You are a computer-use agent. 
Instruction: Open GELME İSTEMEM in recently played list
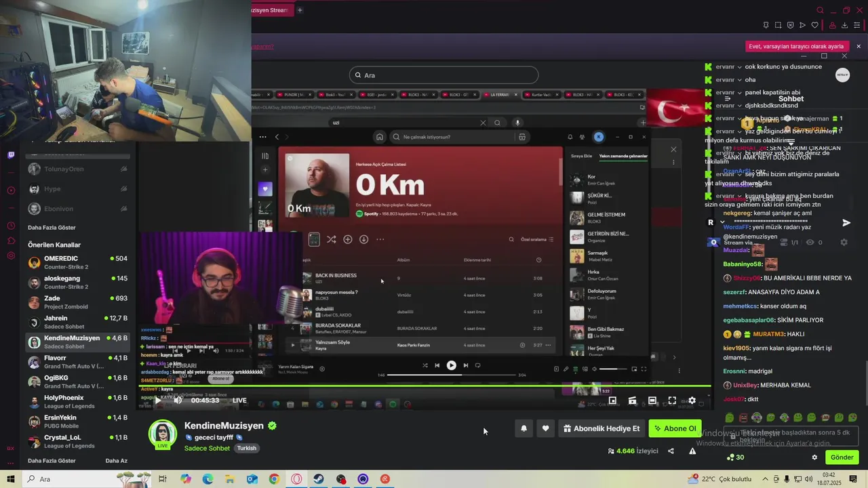coord(609,218)
